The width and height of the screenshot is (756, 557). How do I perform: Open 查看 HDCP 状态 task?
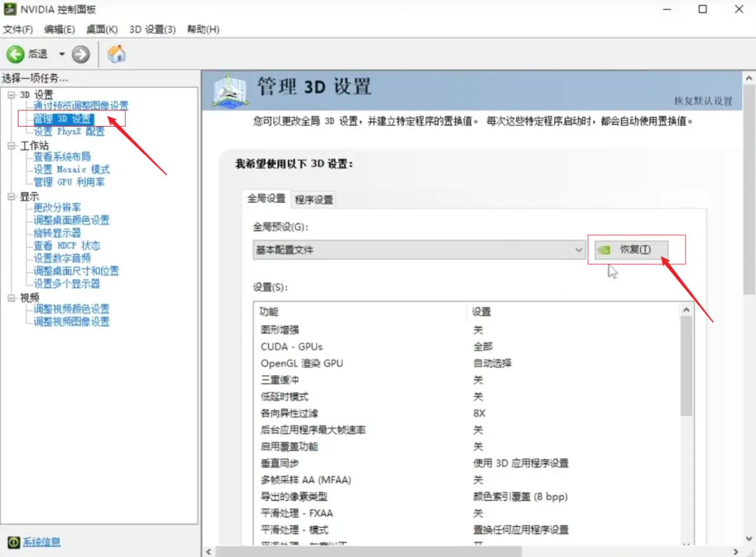coord(67,245)
